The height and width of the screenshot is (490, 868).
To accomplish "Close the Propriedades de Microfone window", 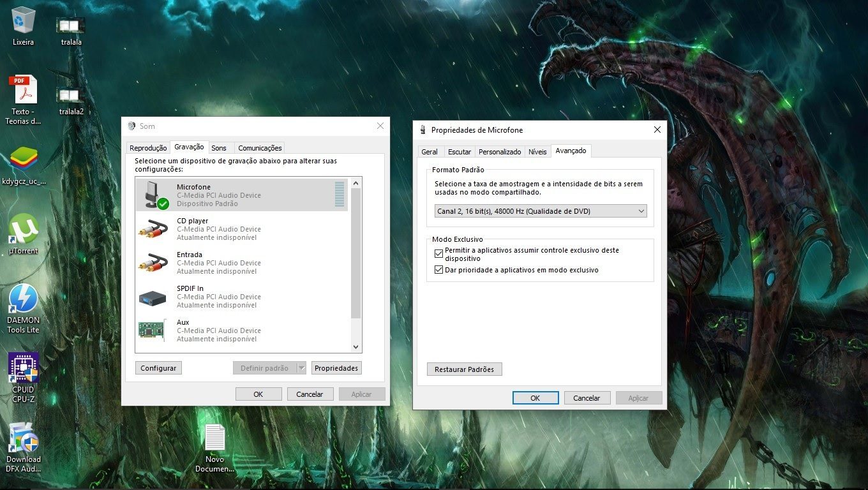I will [x=657, y=130].
